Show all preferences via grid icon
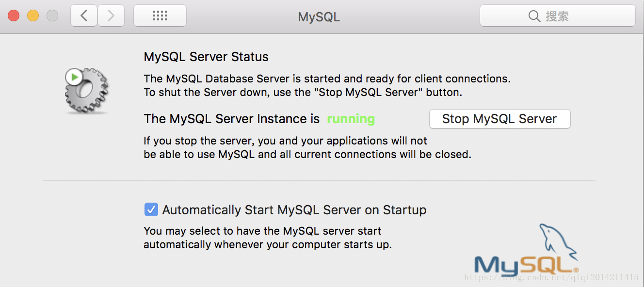Image resolution: width=644 pixels, height=287 pixels. click(160, 16)
